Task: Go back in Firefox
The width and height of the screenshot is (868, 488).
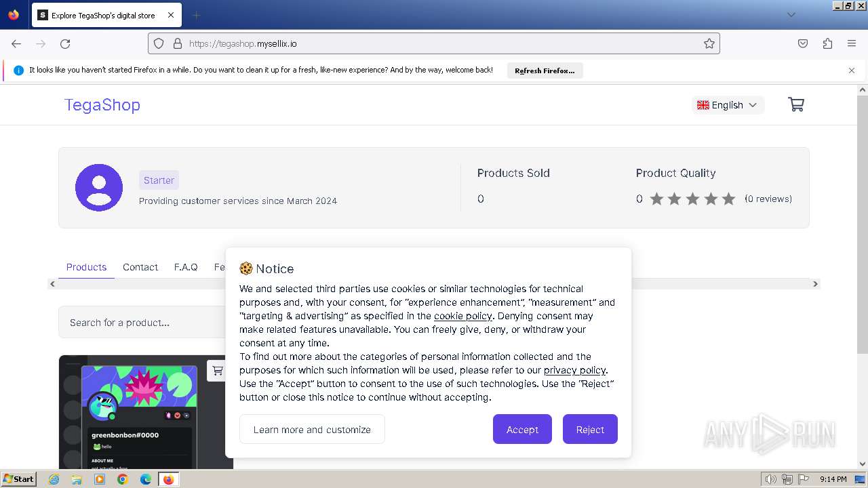Action: tap(16, 43)
